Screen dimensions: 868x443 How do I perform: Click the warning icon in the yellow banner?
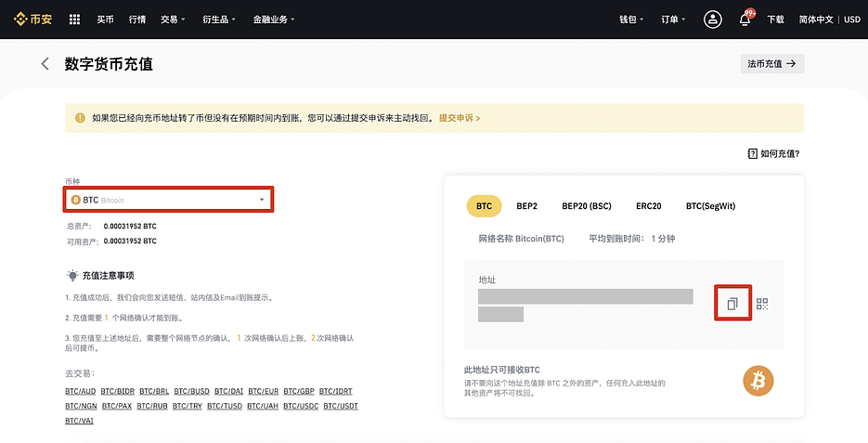click(x=80, y=118)
